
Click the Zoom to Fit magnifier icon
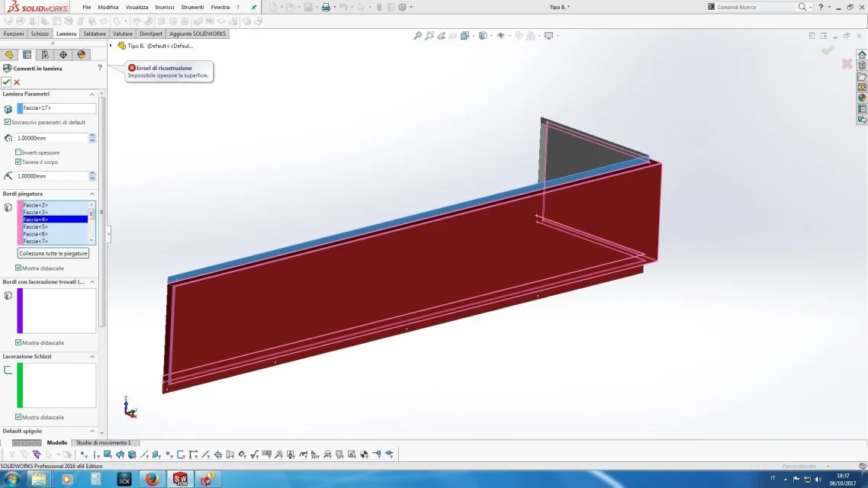coord(418,35)
